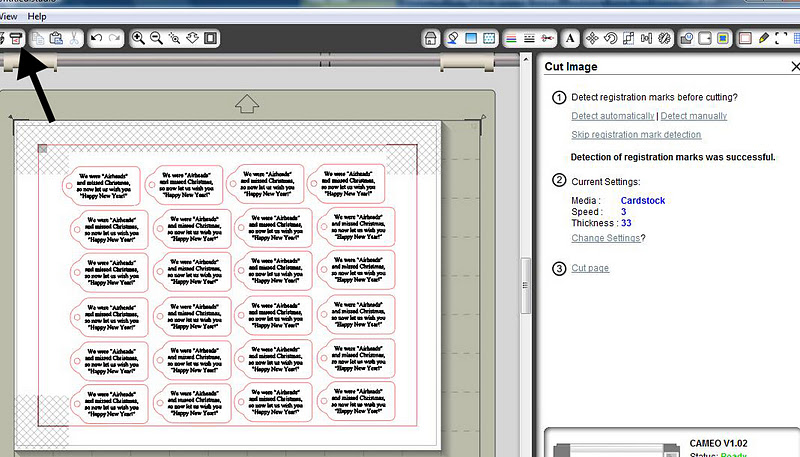Screen dimensions: 800x457
Task: Click the 'Current Settings:' heading
Action: (606, 182)
